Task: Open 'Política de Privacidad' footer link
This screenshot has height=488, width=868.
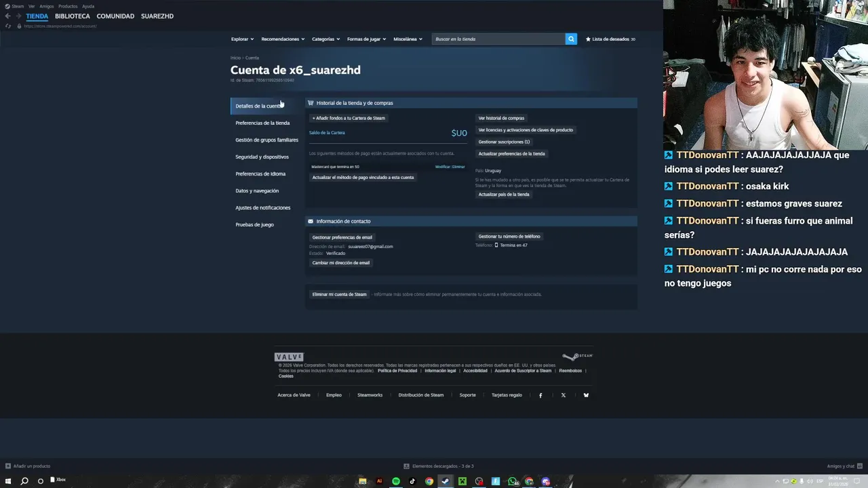Action: click(397, 371)
